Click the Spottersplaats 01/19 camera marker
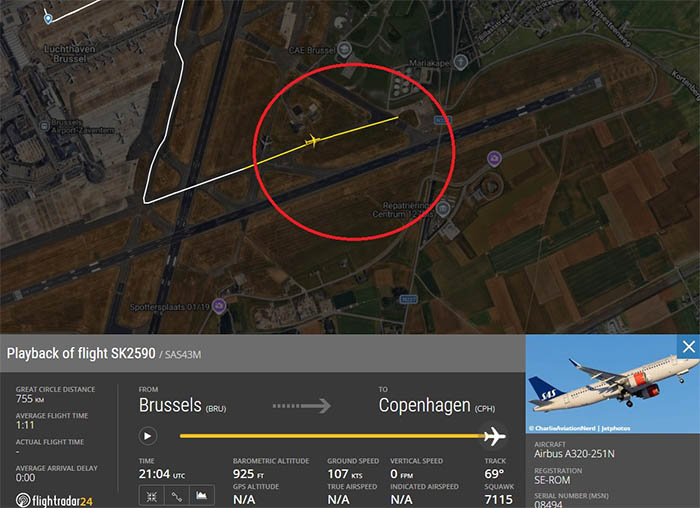 219,306
